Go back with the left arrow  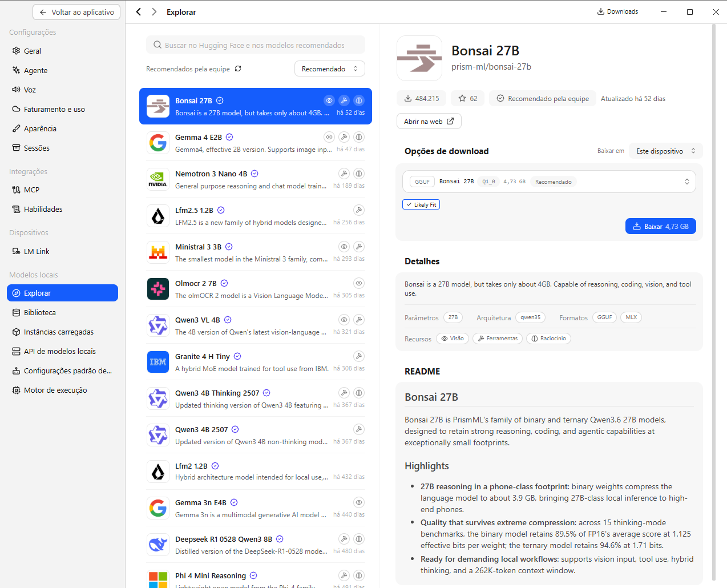point(139,12)
